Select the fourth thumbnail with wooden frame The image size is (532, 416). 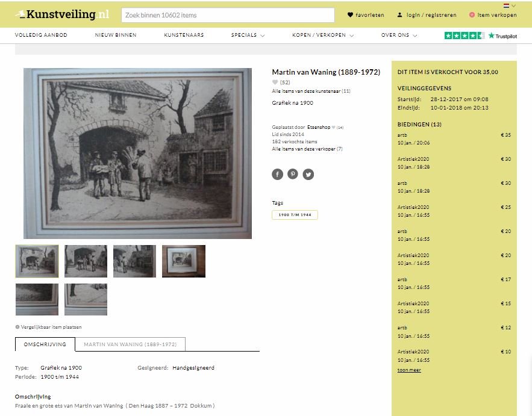click(x=184, y=261)
